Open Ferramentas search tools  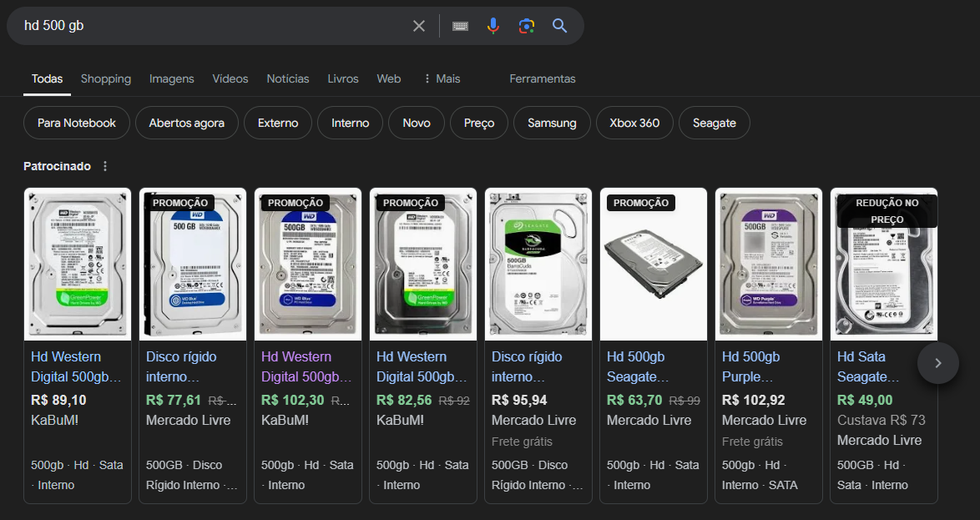point(542,78)
